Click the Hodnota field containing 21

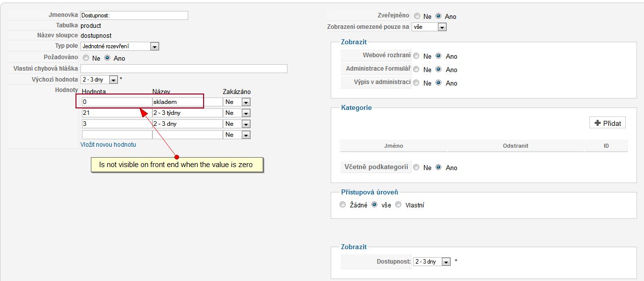[117, 113]
